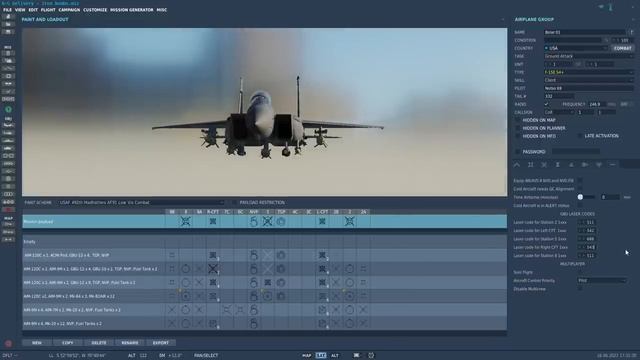Screen dimensions: 640x360
Task: Click the EXPORT payload button
Action: click(161, 343)
